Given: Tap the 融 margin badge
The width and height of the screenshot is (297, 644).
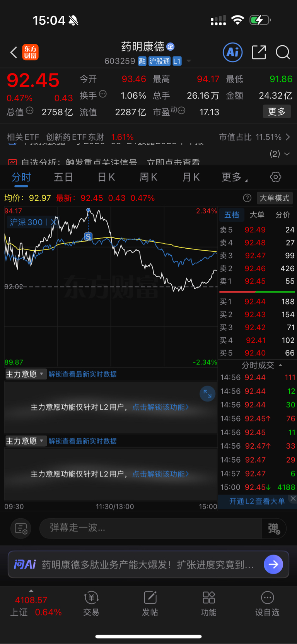Looking at the screenshot, I should point(142,61).
